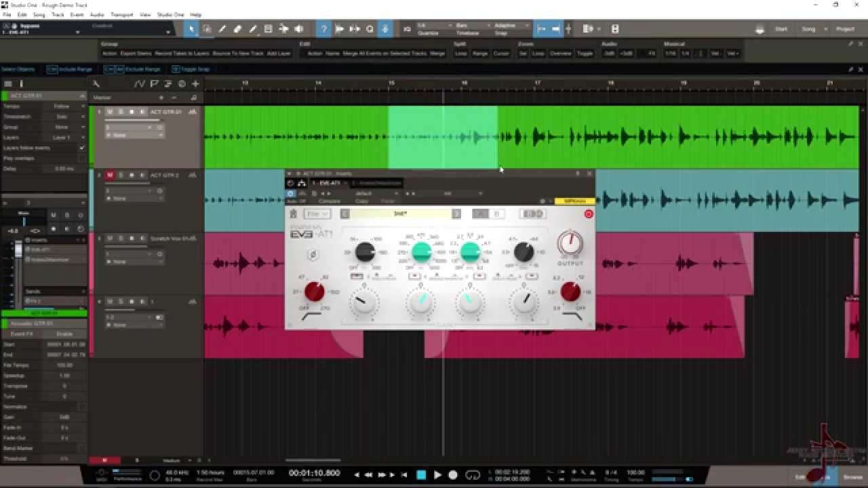Select the Eraser tool
This screenshot has height=488, width=868.
[x=237, y=29]
